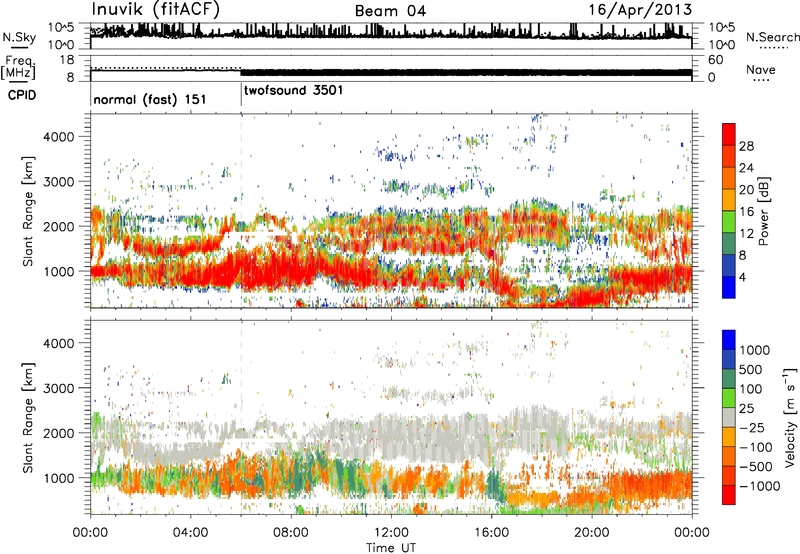Click the '60' tick on Nave axis
The image size is (800, 554).
point(715,60)
